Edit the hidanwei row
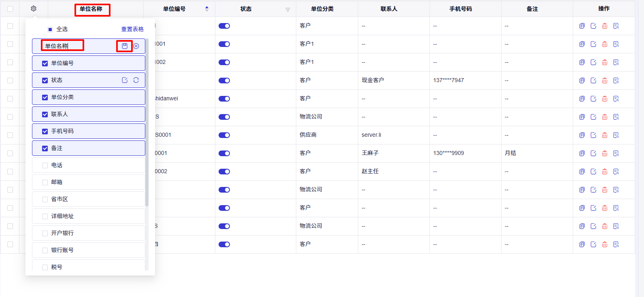Image resolution: width=644 pixels, height=297 pixels. coord(593,99)
